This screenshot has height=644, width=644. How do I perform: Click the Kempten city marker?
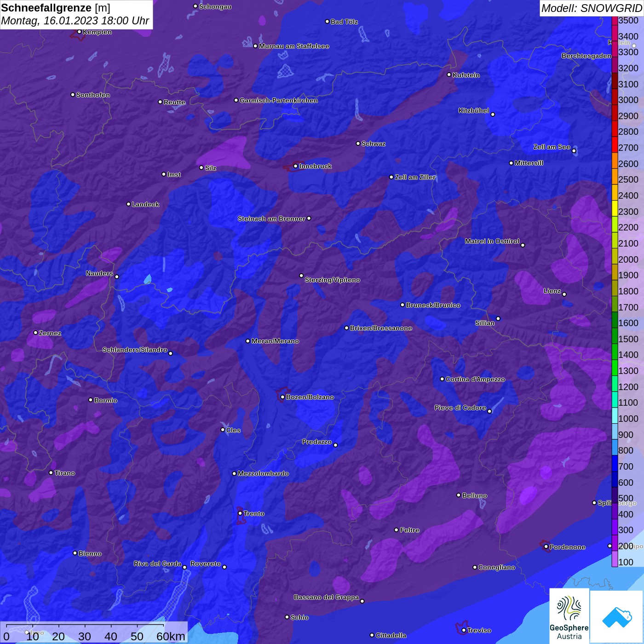point(79,32)
